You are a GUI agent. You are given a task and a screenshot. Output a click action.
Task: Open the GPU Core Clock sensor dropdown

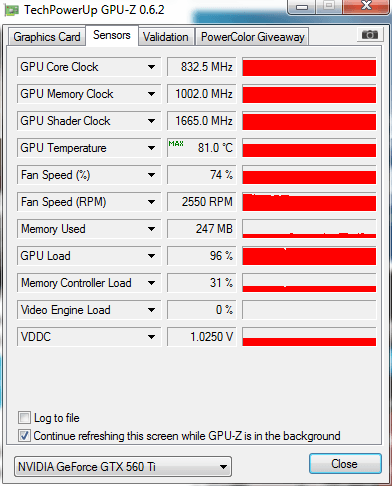(x=151, y=67)
